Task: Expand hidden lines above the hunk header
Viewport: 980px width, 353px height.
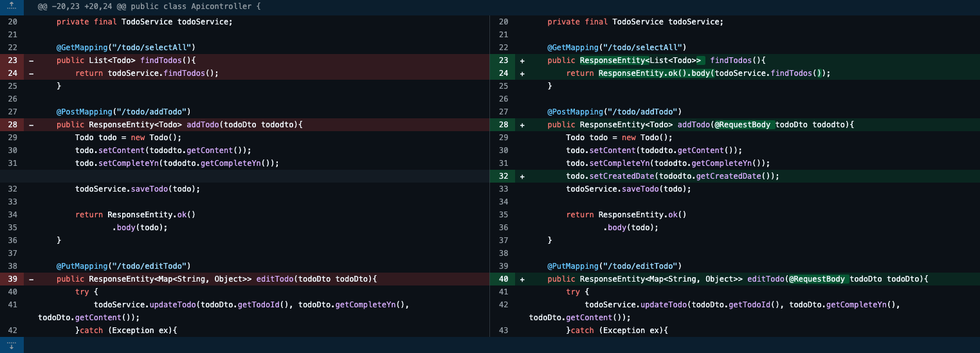Action: coord(12,8)
